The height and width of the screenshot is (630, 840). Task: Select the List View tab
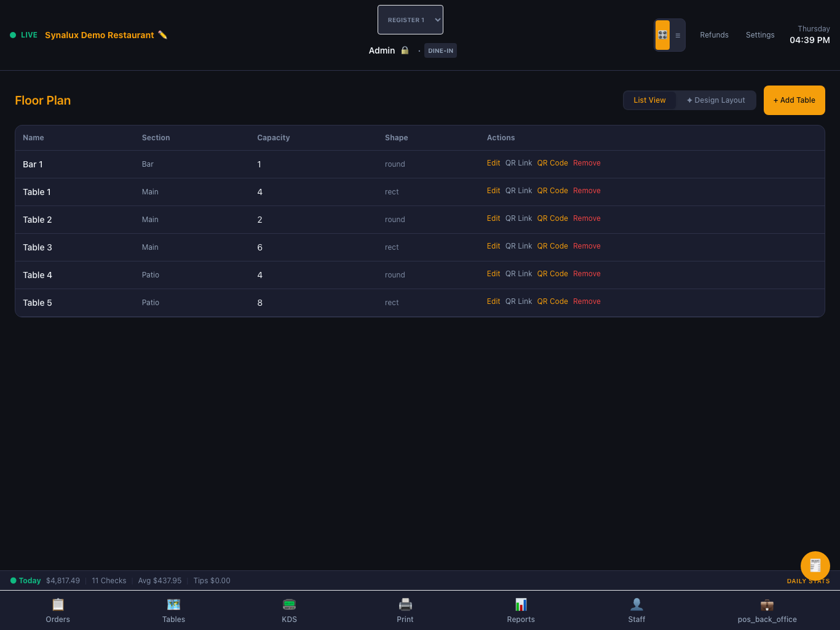(649, 100)
